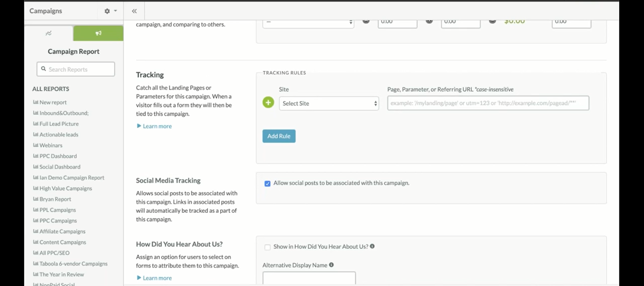Select the green megaphone campaigns tab

pyautogui.click(x=99, y=33)
